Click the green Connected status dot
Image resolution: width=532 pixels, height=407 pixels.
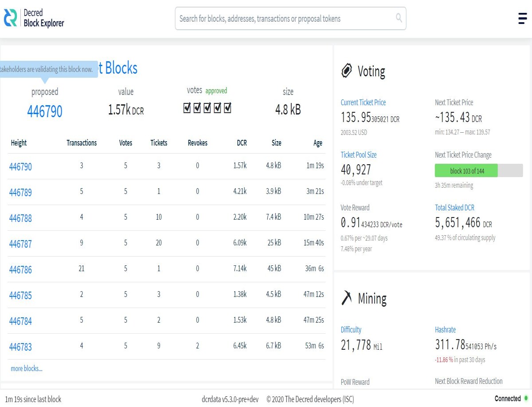[526, 398]
